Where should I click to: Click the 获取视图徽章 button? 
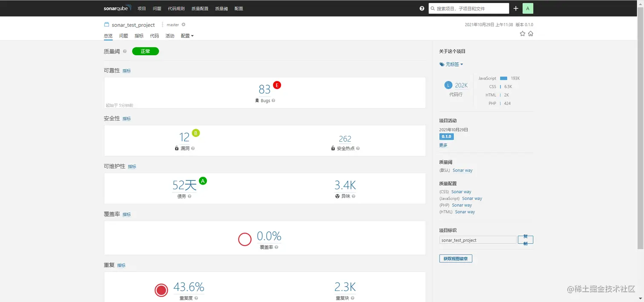tap(456, 258)
